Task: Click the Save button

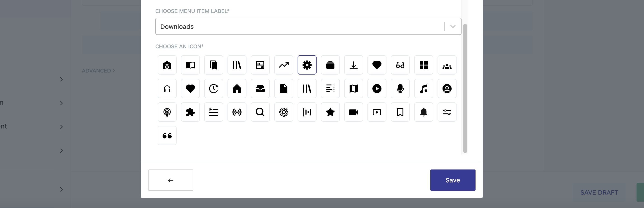Action: [452, 180]
